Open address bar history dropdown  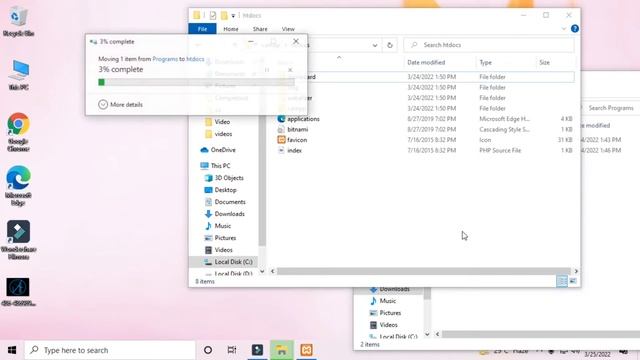click(x=375, y=45)
